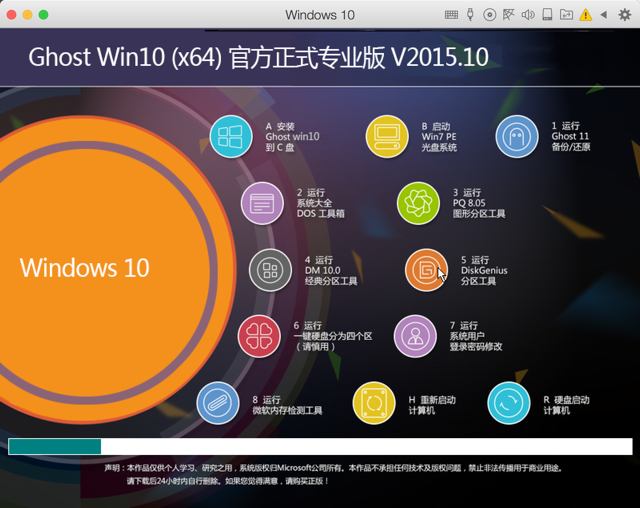Click the teal boot countdown progress bar

[320, 446]
